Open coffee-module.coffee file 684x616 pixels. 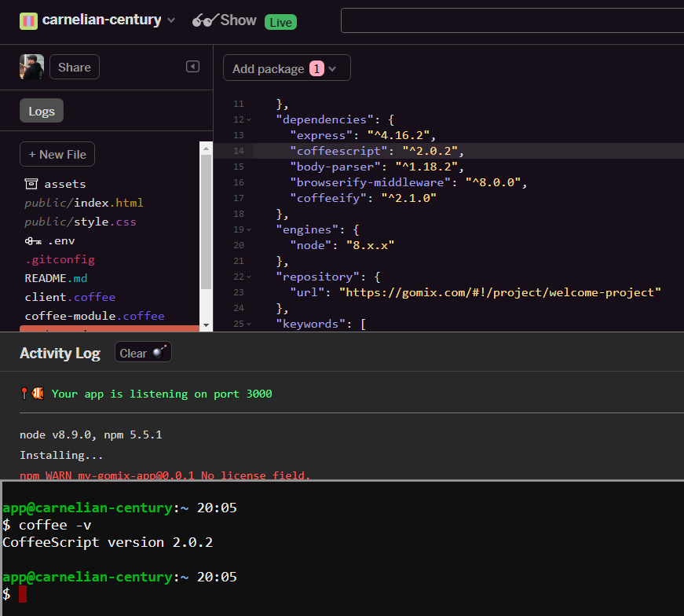tap(95, 316)
